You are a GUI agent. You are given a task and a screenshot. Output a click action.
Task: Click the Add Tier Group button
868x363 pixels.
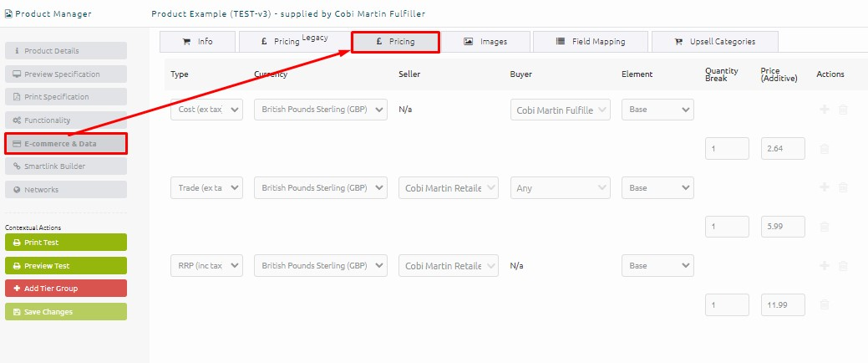point(66,289)
